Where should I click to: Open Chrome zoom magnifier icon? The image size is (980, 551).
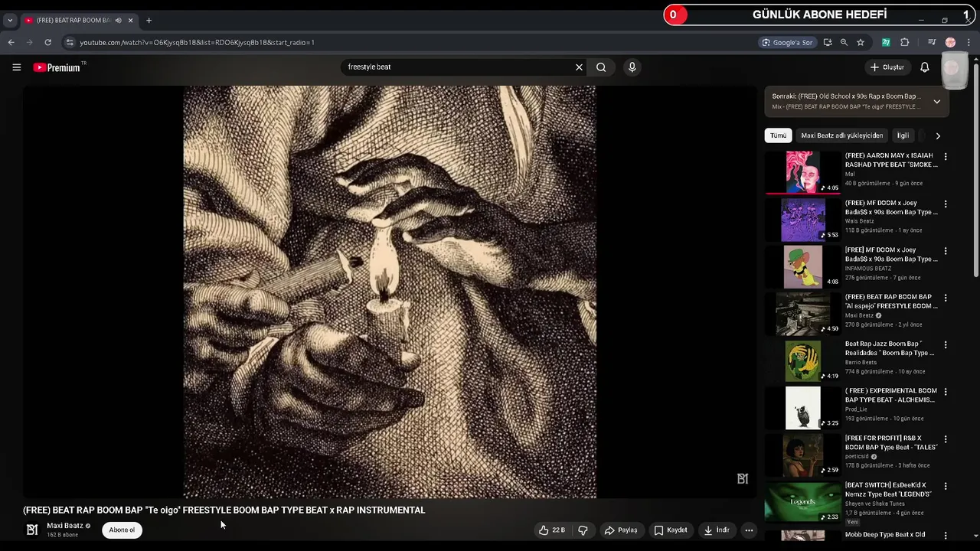pos(844,42)
